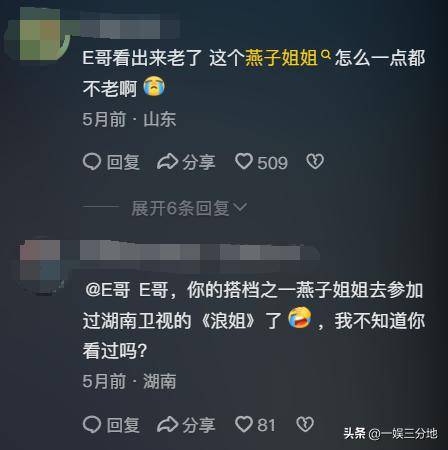Select the first commenter's blurred username
This screenshot has height=450, width=448.
point(130,27)
